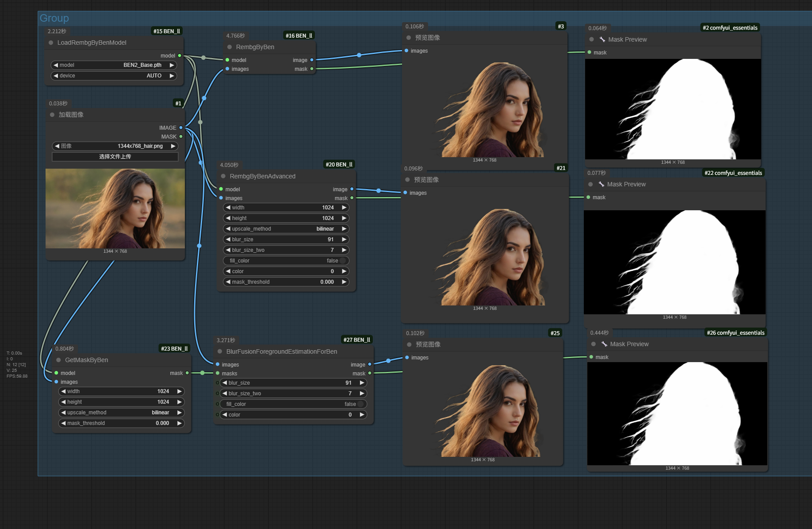Click the masks input socket of BlurFusionForegroundEstimationForBen
The height and width of the screenshot is (529, 812).
[x=218, y=374]
